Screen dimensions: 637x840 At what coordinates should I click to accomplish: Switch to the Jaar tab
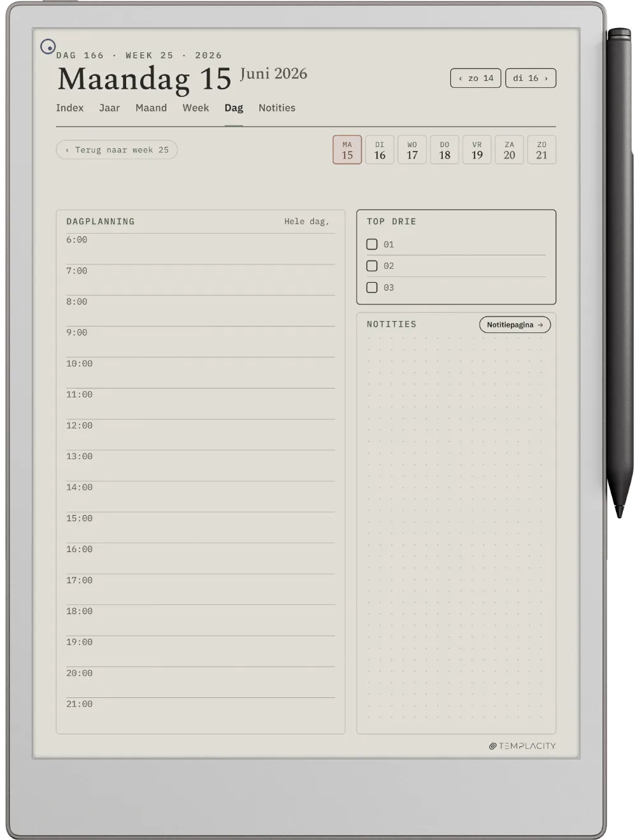110,108
